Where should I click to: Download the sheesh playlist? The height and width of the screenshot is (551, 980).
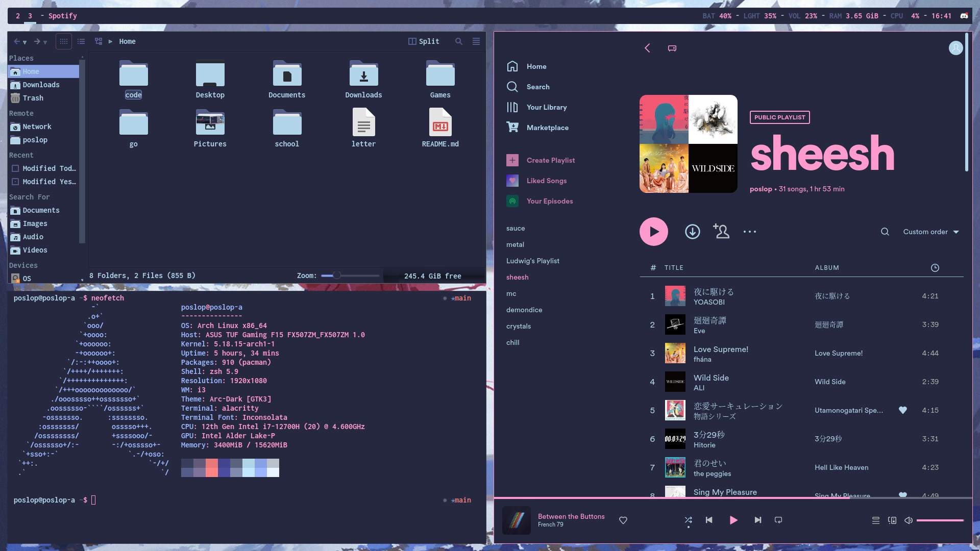[692, 232]
